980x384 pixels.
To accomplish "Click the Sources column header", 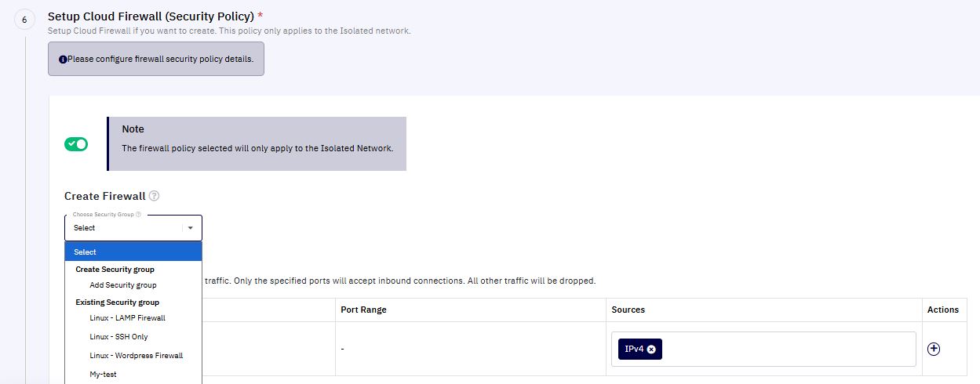I will click(628, 310).
